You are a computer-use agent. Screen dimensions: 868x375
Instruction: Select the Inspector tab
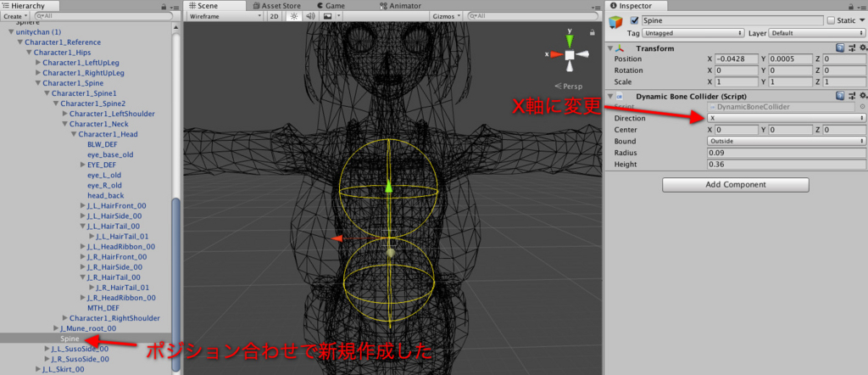pyautogui.click(x=636, y=6)
